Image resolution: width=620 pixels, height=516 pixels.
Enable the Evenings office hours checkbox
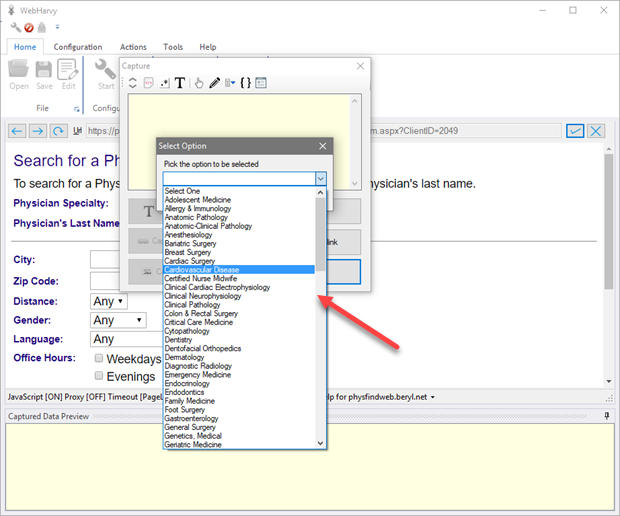[99, 376]
